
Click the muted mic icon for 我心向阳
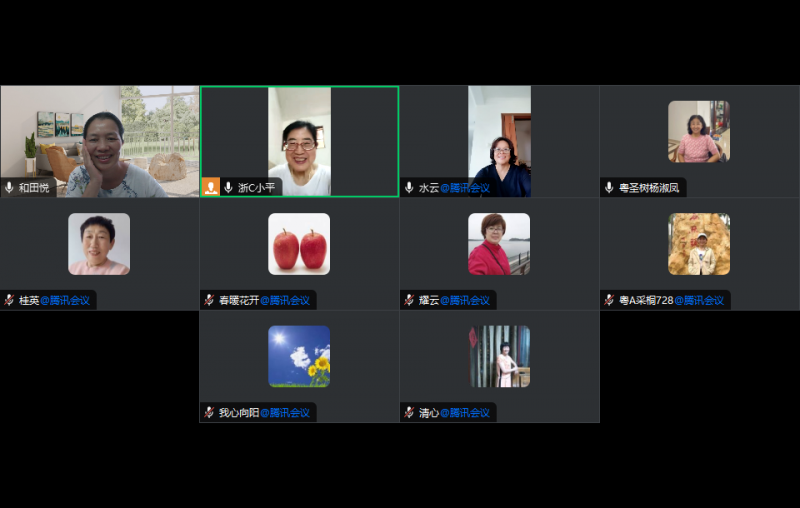pyautogui.click(x=209, y=412)
